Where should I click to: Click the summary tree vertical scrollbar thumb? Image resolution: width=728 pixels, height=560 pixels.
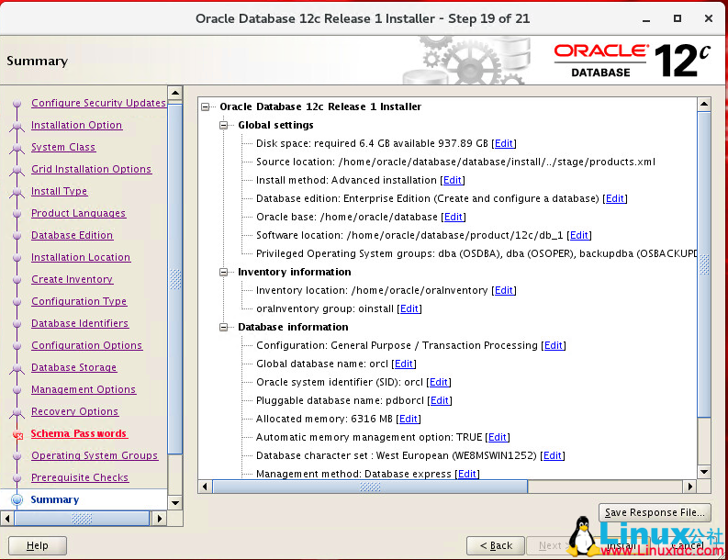(x=704, y=264)
